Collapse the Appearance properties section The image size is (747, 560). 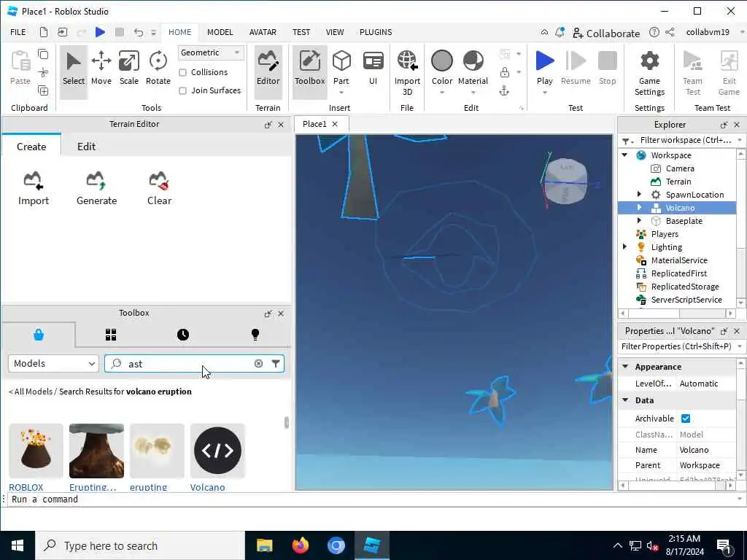pos(625,366)
